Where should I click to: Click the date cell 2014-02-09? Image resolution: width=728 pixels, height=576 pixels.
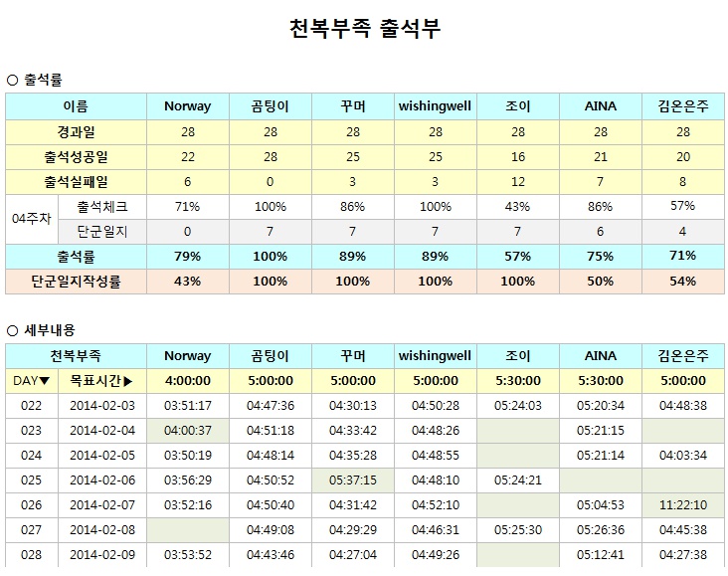coord(102,555)
